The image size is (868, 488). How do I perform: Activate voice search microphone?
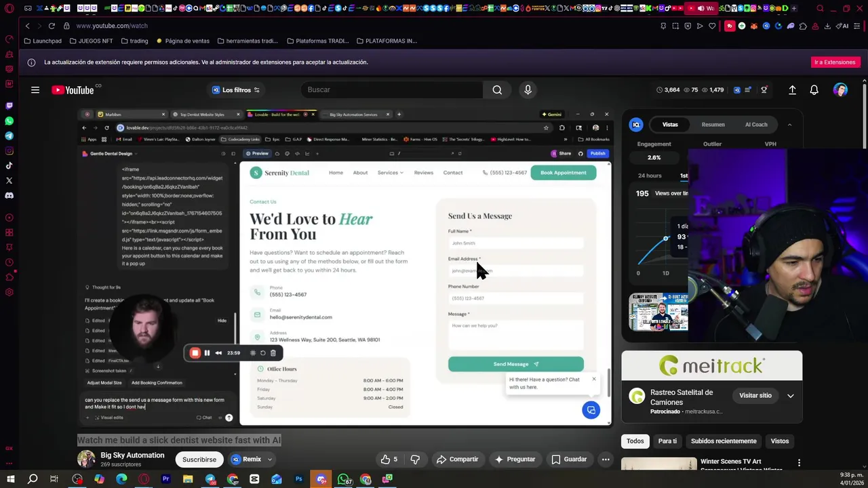[x=528, y=89]
